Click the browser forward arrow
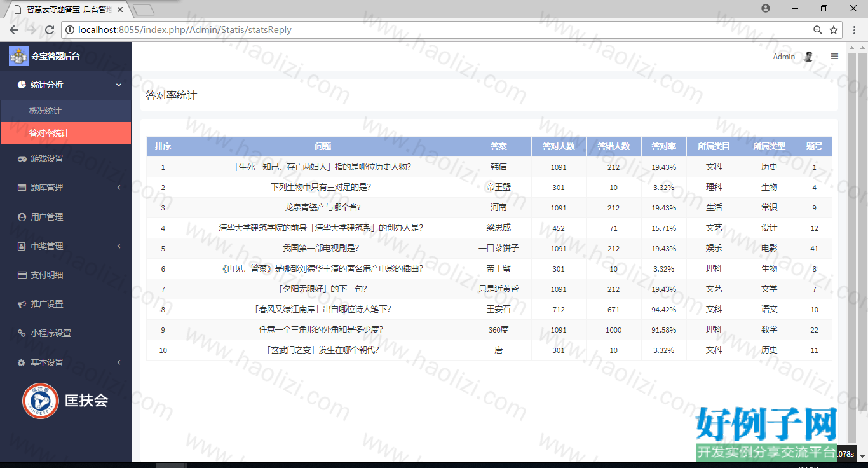868x468 pixels. click(x=31, y=30)
